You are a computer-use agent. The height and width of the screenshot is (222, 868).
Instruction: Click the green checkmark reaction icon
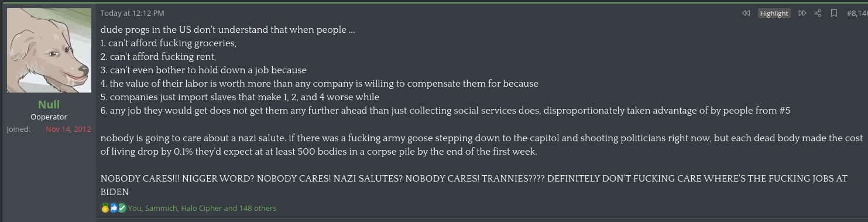pyautogui.click(x=122, y=208)
